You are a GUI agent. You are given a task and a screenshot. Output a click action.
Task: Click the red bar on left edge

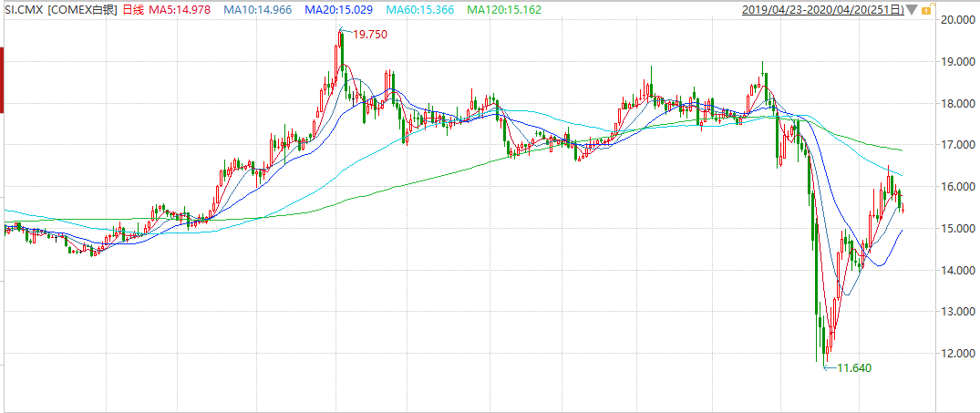coord(2,80)
